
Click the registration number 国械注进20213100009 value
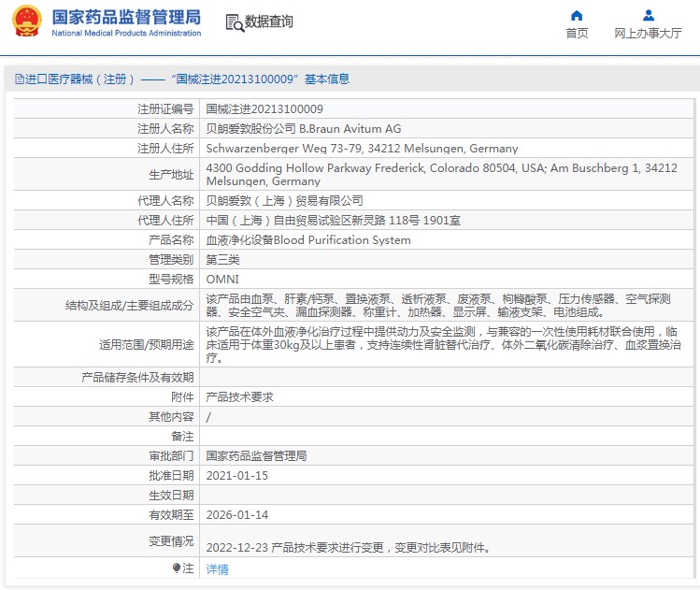click(x=264, y=109)
